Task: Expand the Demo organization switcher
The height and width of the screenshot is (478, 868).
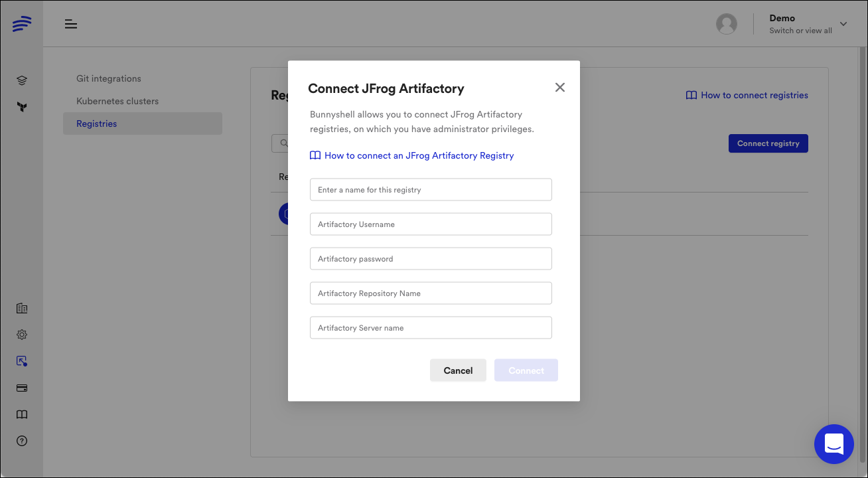Action: 843,24
